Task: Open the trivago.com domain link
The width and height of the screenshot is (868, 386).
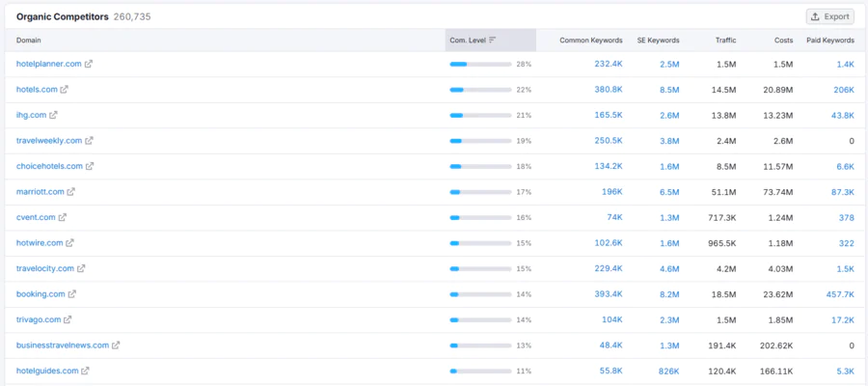Action: point(39,319)
